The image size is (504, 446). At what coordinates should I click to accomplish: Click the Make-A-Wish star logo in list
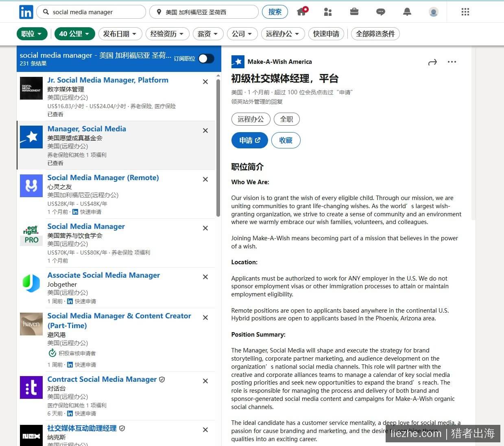[x=31, y=137]
